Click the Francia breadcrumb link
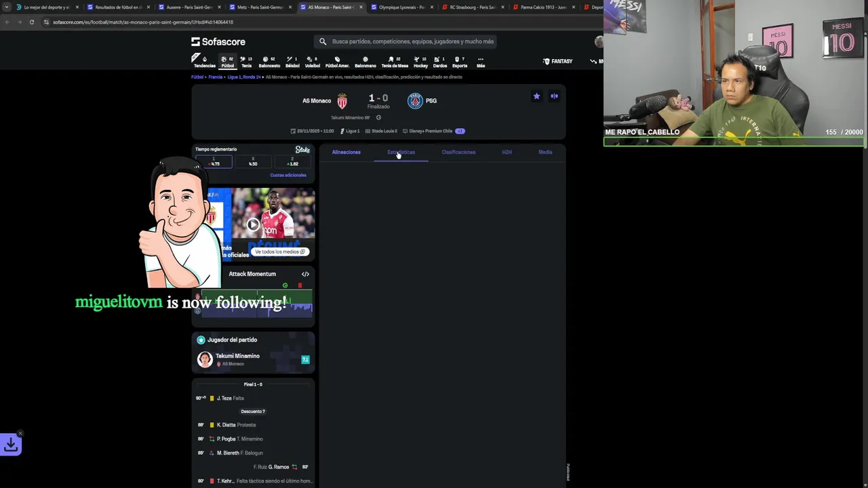 (215, 77)
